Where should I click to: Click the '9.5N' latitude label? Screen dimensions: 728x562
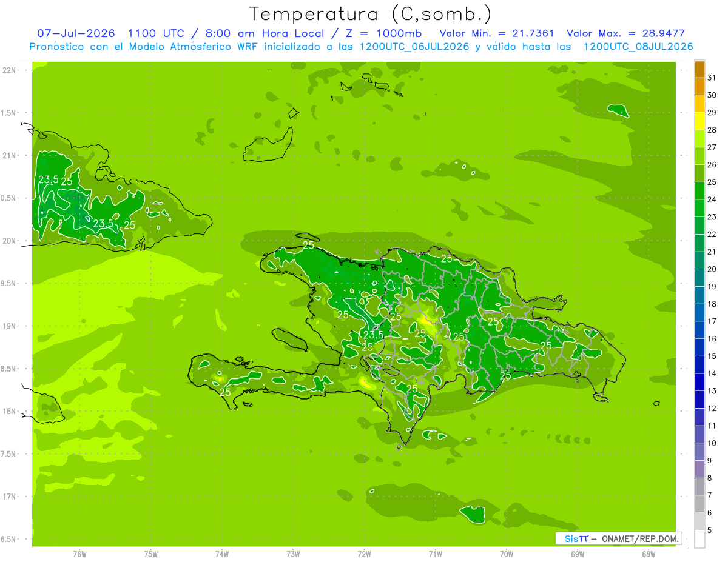click(x=9, y=284)
